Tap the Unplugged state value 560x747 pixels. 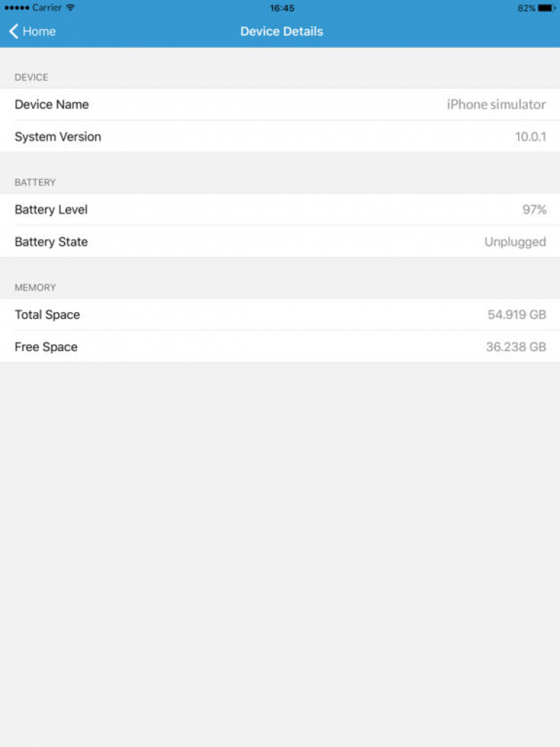pos(514,242)
